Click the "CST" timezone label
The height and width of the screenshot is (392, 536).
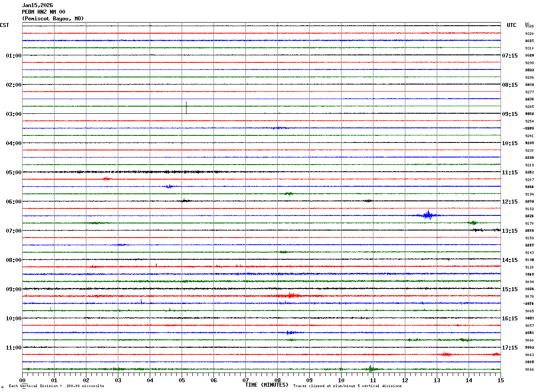click(x=4, y=25)
